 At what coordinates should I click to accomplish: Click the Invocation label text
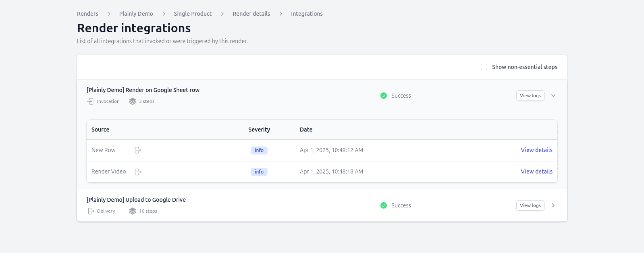[x=108, y=101]
